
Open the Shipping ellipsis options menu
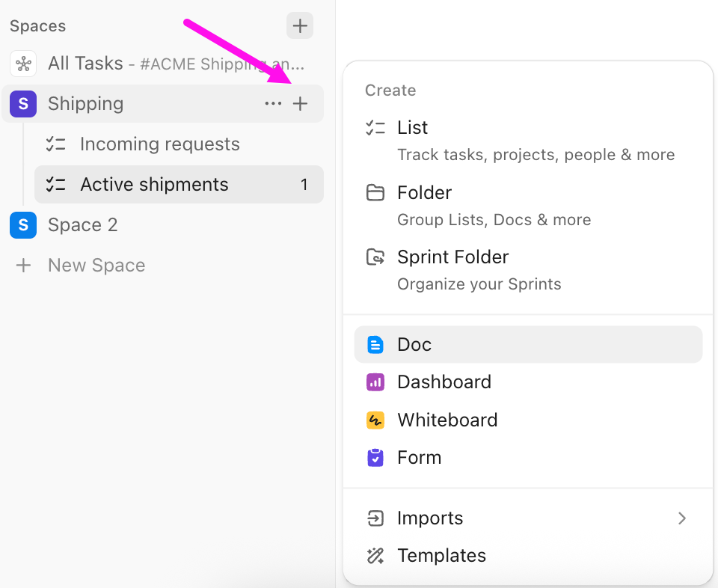tap(273, 103)
